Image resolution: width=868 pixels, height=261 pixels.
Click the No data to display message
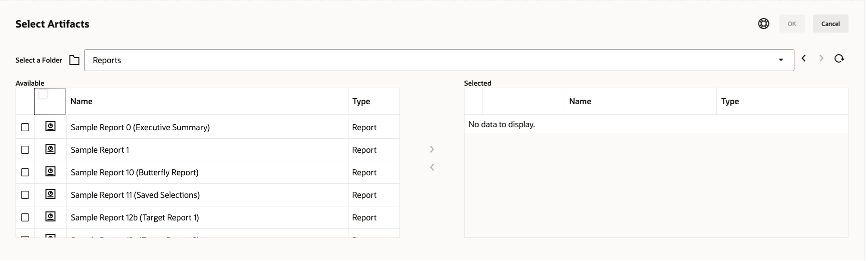tap(502, 124)
